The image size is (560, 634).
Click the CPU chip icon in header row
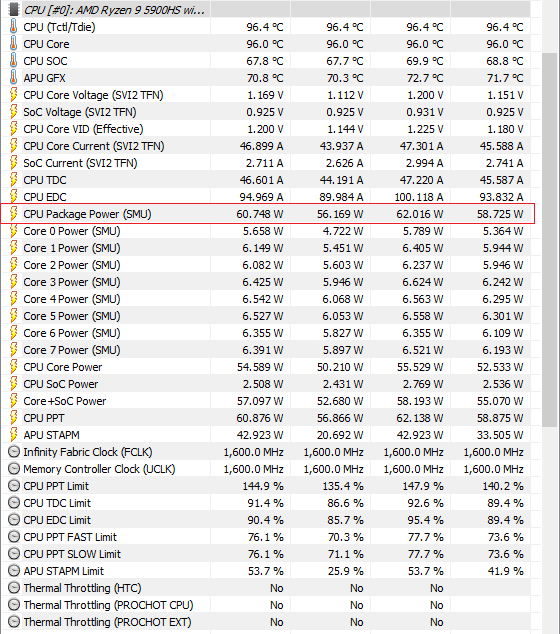14,9
